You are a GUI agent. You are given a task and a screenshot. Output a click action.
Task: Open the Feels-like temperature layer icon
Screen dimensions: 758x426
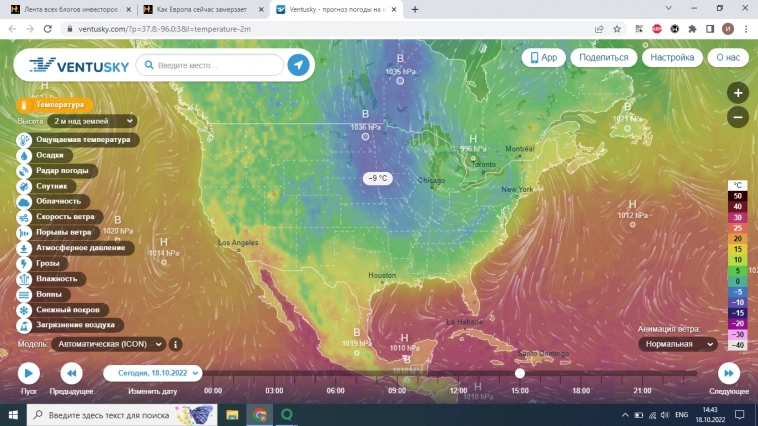pyautogui.click(x=24, y=140)
